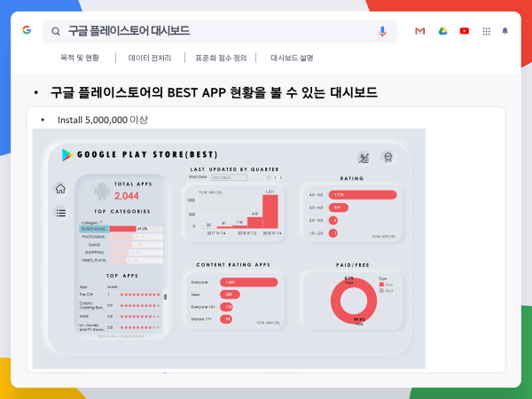Click the quarter bar labeled 416
This screenshot has width=532, height=399.
point(254,223)
